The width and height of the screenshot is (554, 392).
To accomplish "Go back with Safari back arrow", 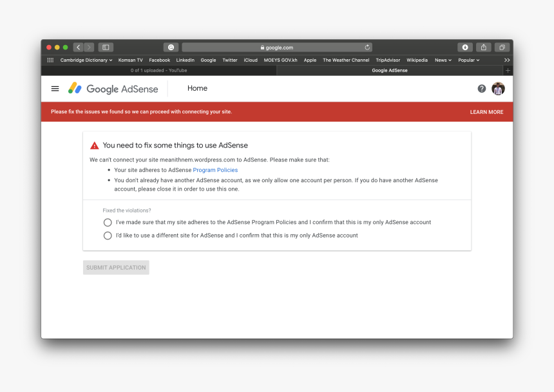I will 79,48.
